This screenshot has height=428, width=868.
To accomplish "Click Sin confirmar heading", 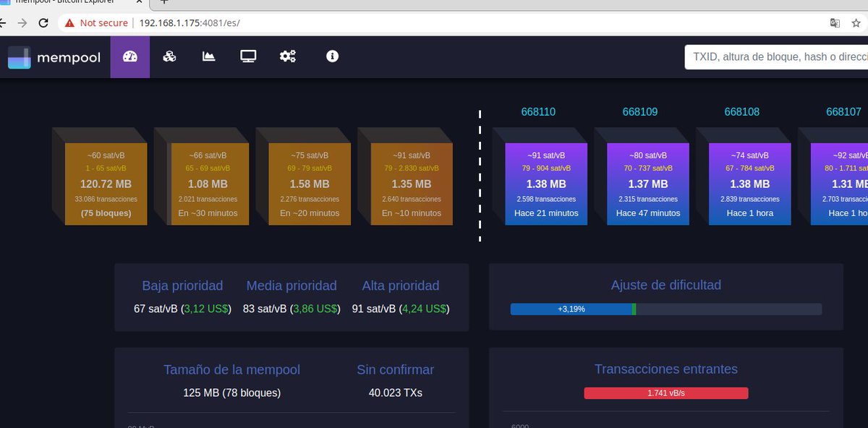I will point(396,369).
